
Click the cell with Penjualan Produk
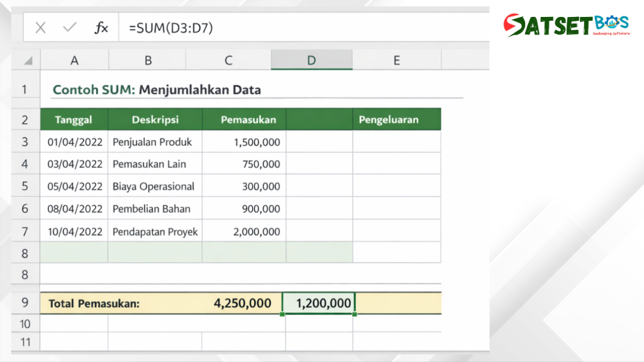155,141
